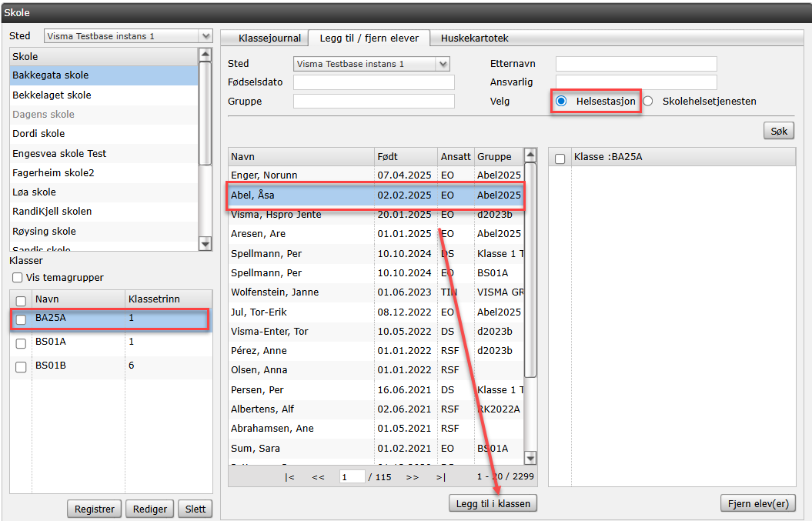Jump to last page of student list
Viewport: 812px width, 521px height.
coord(440,477)
